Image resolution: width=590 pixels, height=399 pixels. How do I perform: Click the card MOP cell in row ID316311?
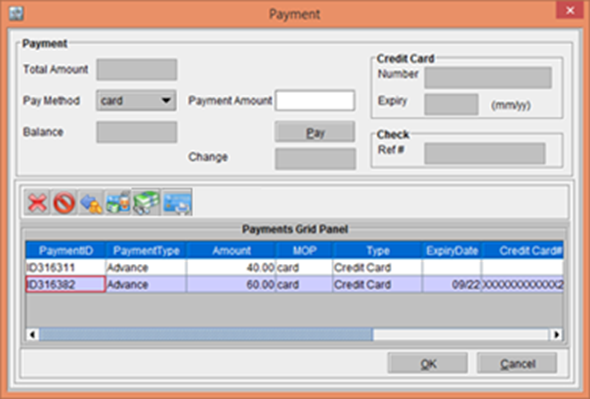coord(304,268)
